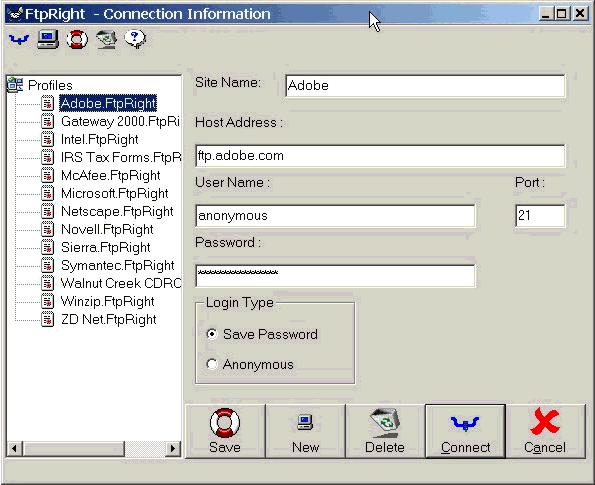
Task: Click the computer icon in top toolbar
Action: [48, 39]
